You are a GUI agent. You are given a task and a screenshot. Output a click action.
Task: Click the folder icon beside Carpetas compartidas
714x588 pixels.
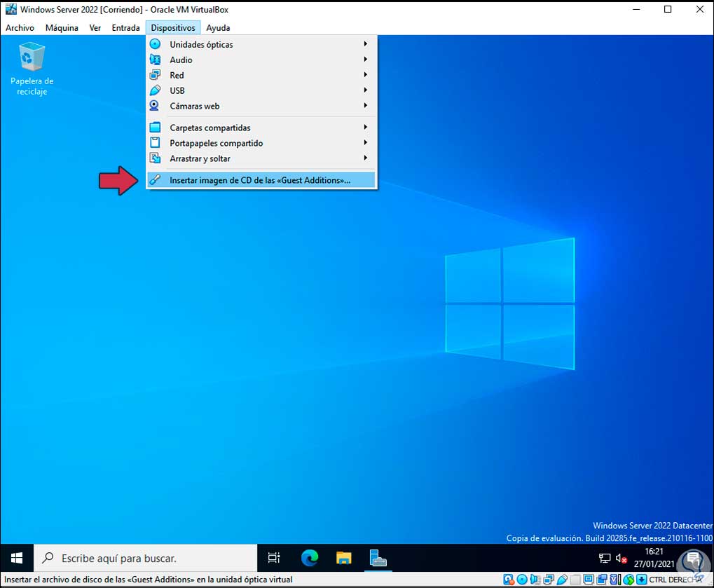click(156, 128)
